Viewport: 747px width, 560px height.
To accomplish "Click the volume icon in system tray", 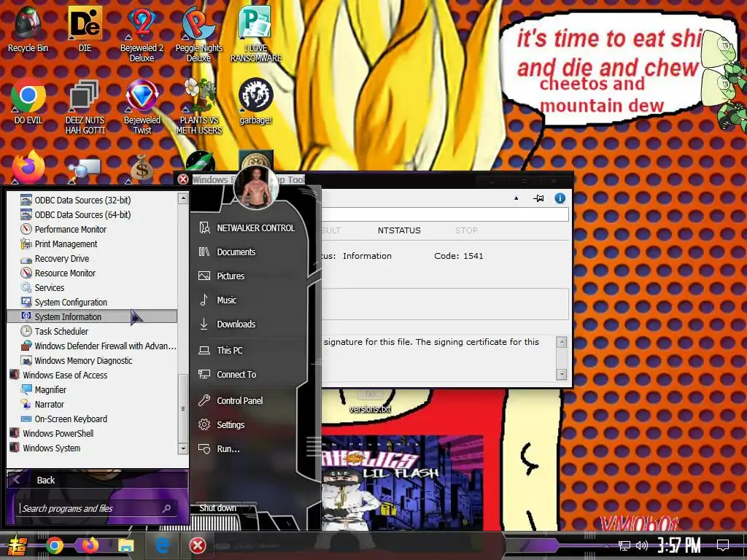I will point(641,545).
